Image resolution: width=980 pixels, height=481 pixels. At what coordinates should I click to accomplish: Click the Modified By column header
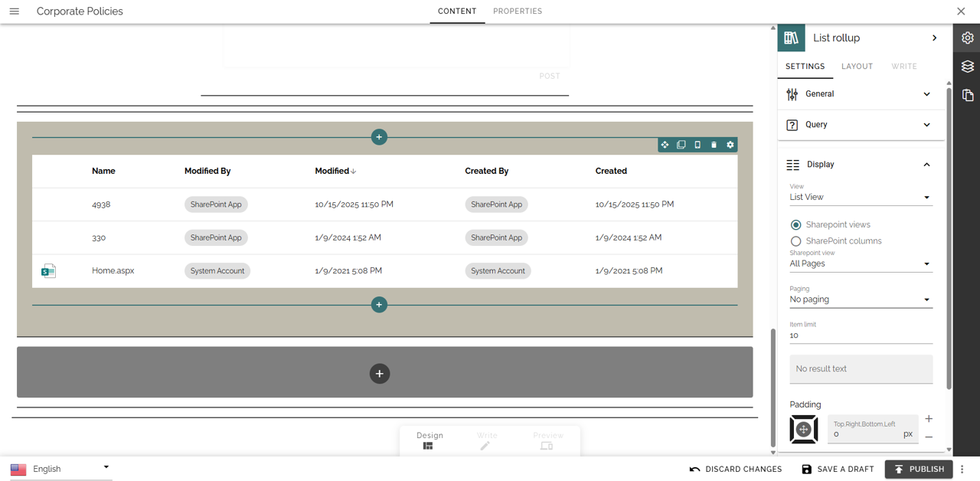[x=207, y=172]
